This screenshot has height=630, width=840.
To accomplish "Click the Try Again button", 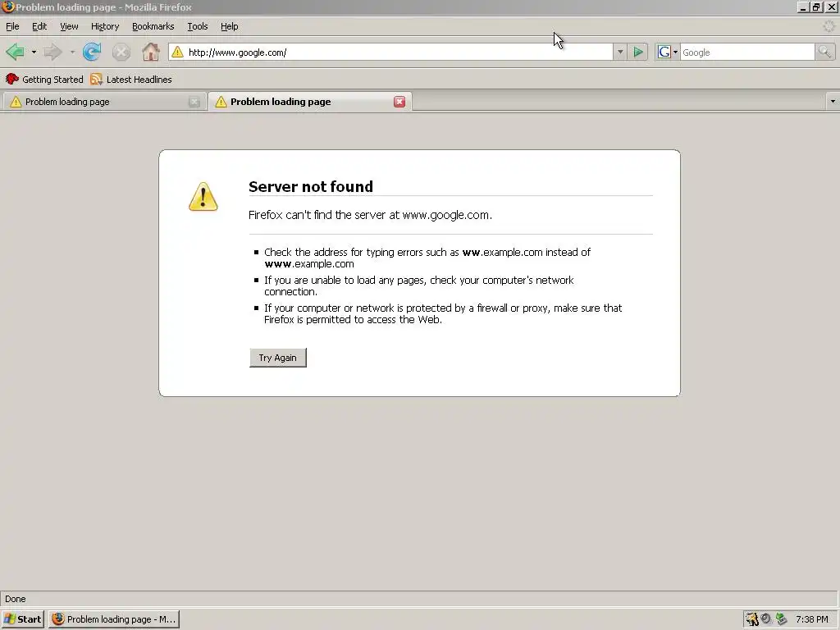I will pyautogui.click(x=277, y=358).
